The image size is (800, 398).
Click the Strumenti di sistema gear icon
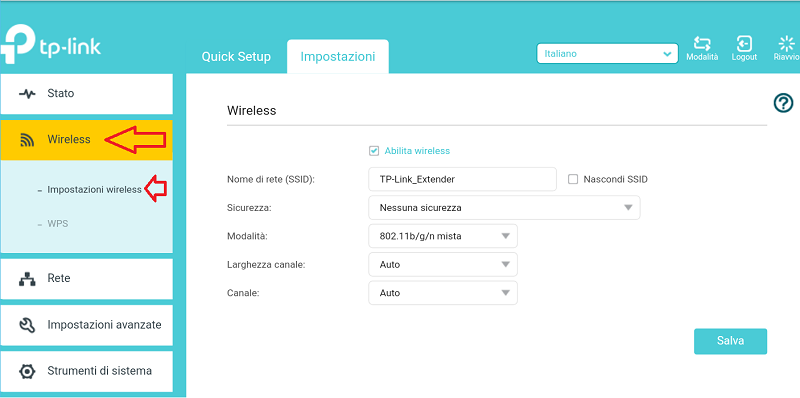pyautogui.click(x=27, y=371)
